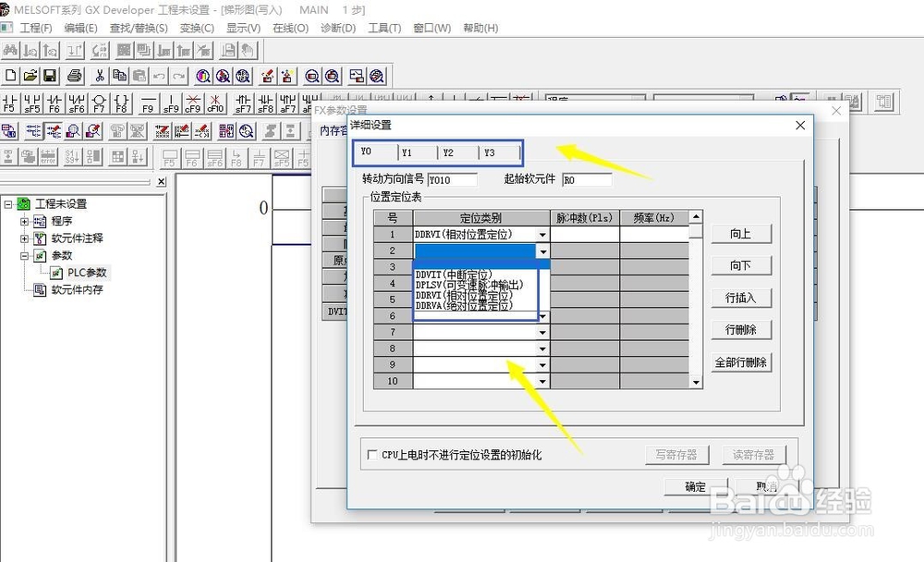Image resolution: width=924 pixels, height=562 pixels.
Task: Activate write mode toolbar icon
Action: tap(54, 130)
